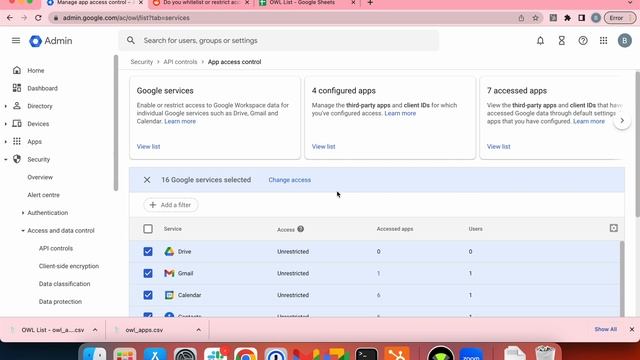Open the Google apps grid
This screenshot has width=640, height=360.
[604, 40]
